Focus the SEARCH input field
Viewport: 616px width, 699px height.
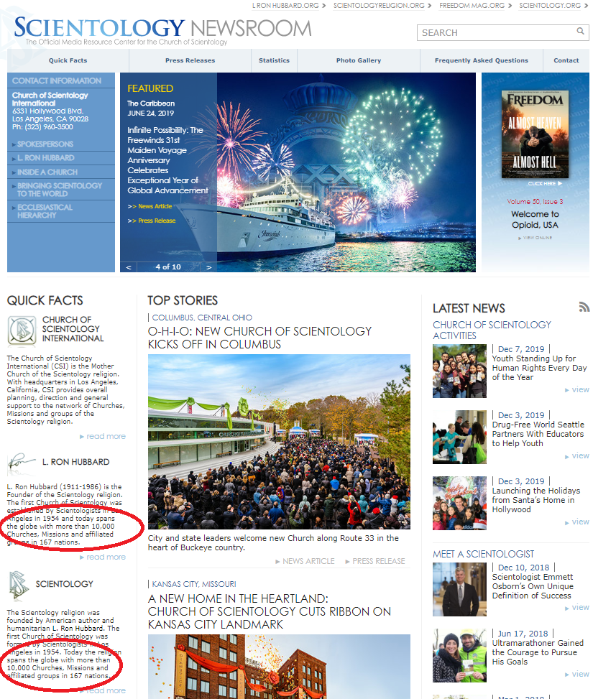[502, 32]
